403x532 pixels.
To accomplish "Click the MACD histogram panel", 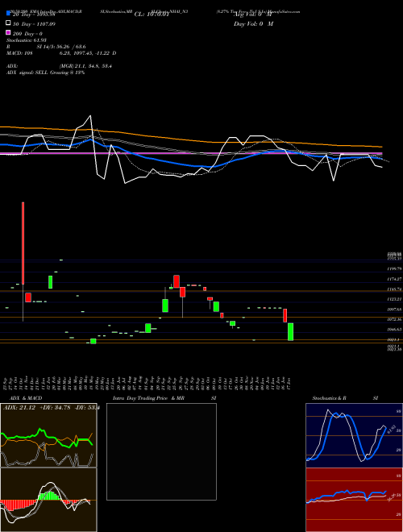I will point(48,500).
